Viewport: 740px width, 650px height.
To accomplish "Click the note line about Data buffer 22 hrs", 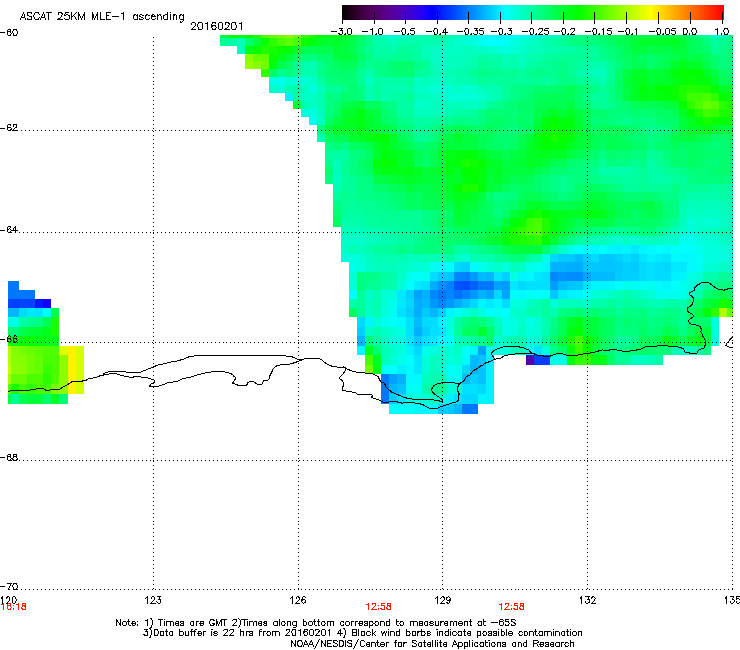I will [362, 633].
